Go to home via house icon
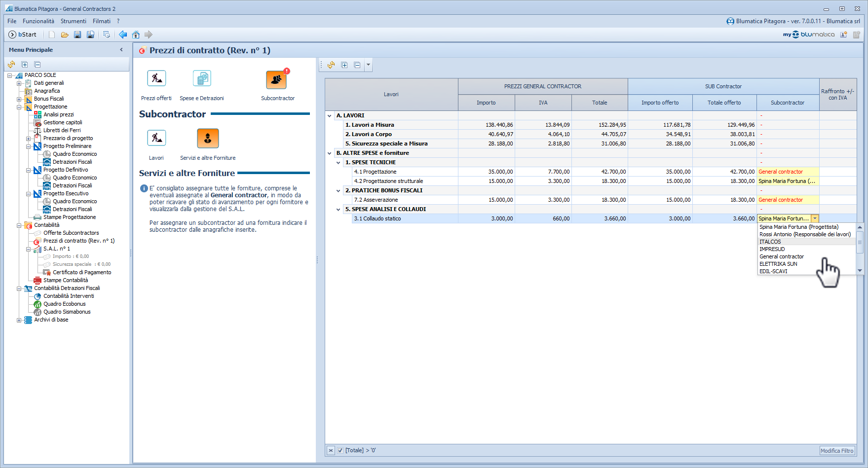 (136, 35)
